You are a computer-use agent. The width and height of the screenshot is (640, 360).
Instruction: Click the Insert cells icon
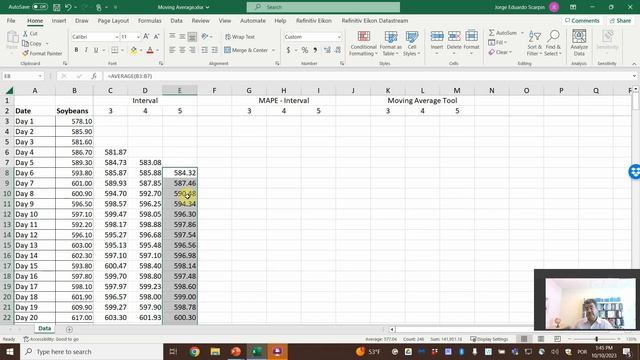(437, 37)
